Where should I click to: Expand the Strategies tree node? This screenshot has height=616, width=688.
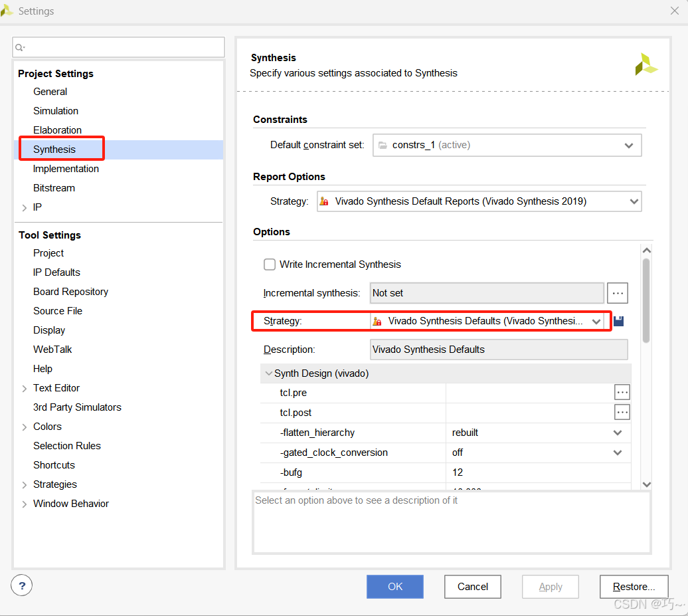click(x=25, y=484)
